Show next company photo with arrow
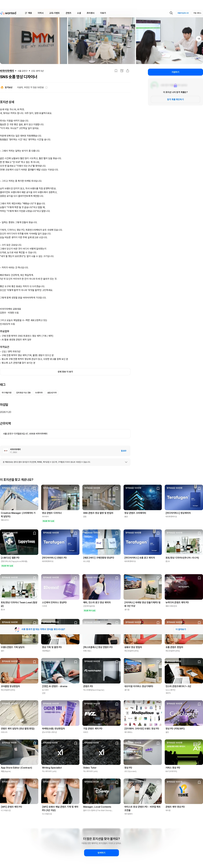Screen dimensions: 203x868 (x=199, y=39)
